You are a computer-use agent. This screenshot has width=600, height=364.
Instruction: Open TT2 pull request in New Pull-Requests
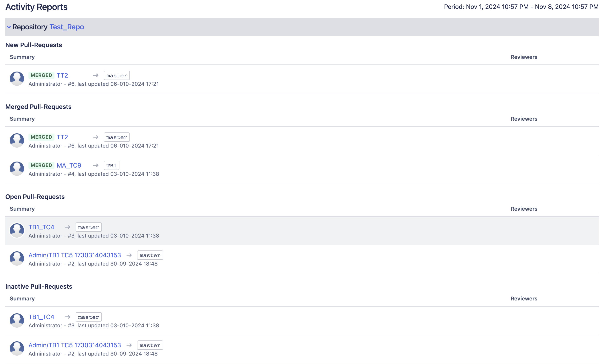pos(62,75)
